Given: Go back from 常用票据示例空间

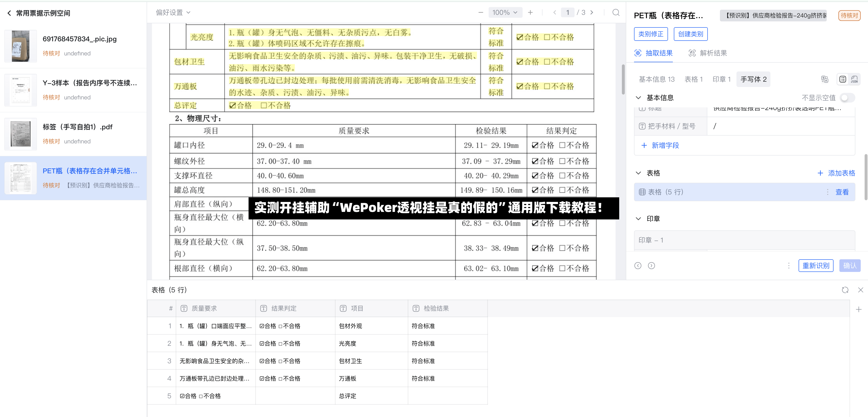Looking at the screenshot, I should [9, 13].
